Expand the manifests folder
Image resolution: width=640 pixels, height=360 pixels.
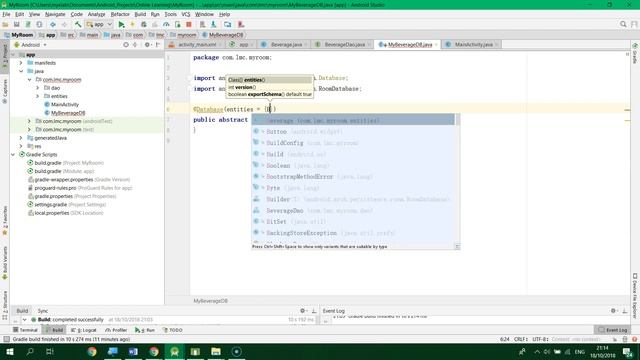pos(21,63)
